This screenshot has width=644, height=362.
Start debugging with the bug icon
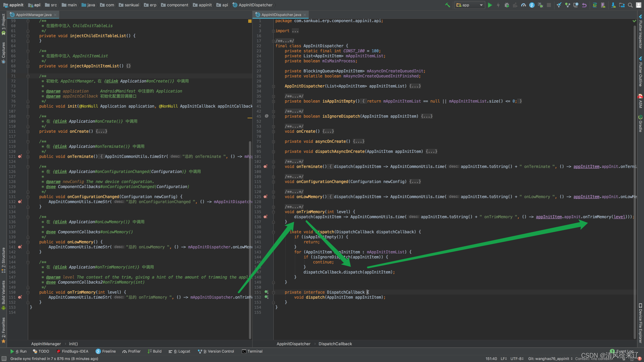(x=507, y=5)
